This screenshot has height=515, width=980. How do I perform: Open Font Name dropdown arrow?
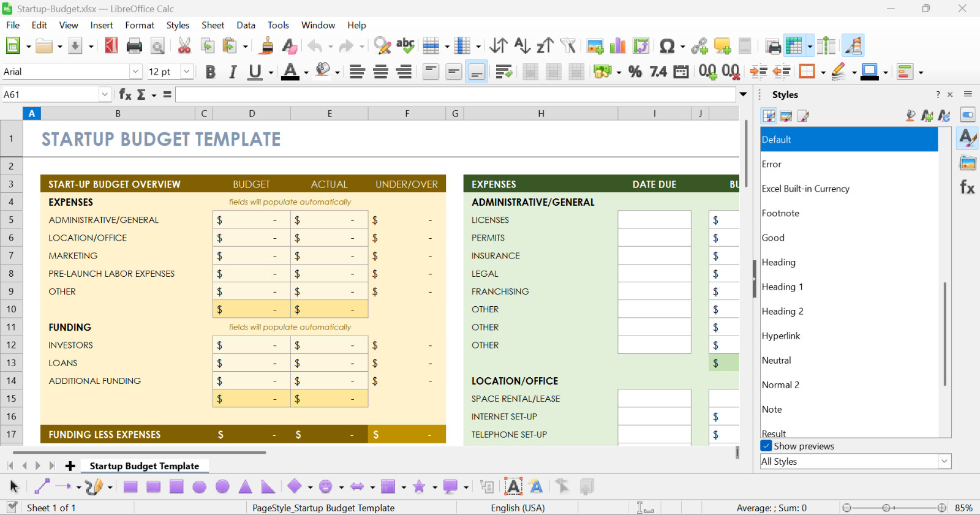[x=136, y=72]
